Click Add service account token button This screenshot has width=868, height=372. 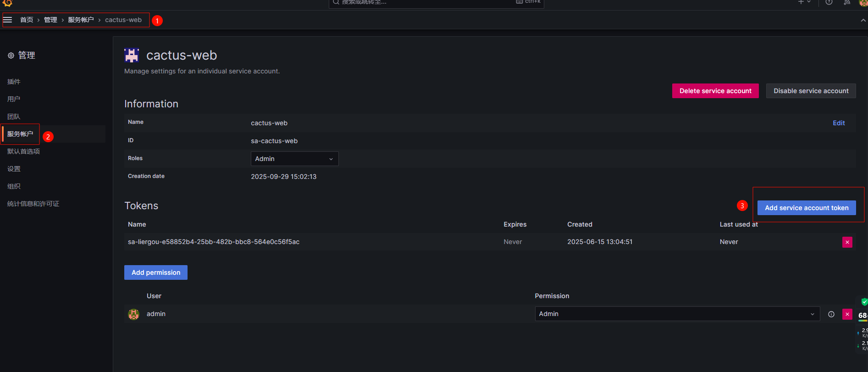807,208
